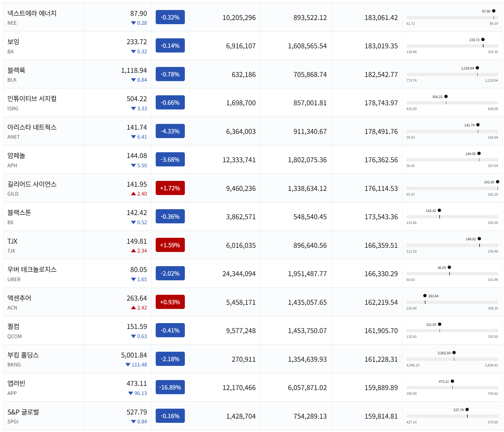Viewport: 504px width, 432px height.
Task: Open 아리스타 네트웍스 stock page
Action: coord(32,127)
